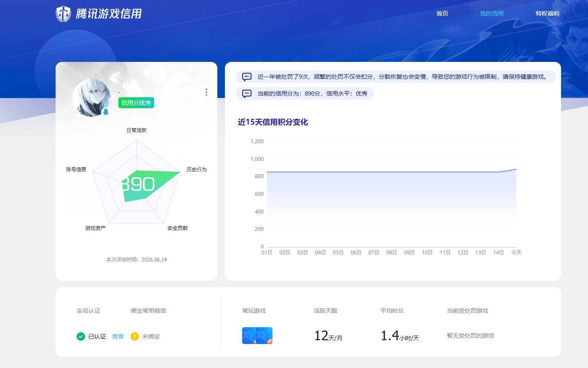
Task: Click the 本次评估时间 2026.06.14 text
Action: [x=136, y=260]
